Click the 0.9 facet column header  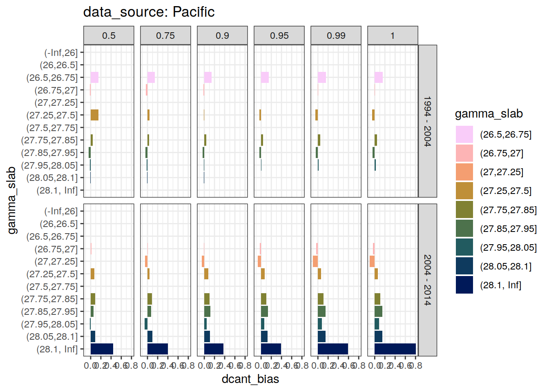[222, 36]
